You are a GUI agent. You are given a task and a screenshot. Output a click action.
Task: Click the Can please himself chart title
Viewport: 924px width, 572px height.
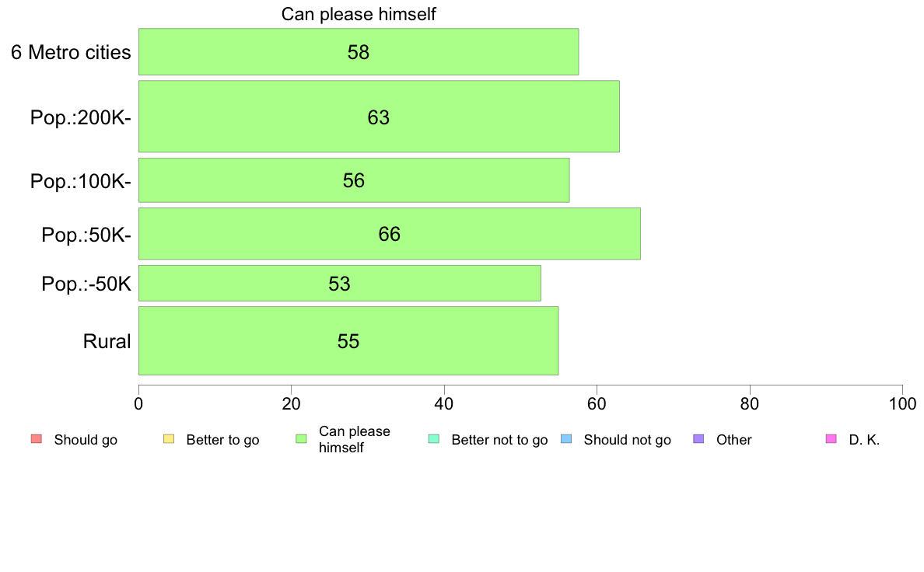pyautogui.click(x=359, y=14)
